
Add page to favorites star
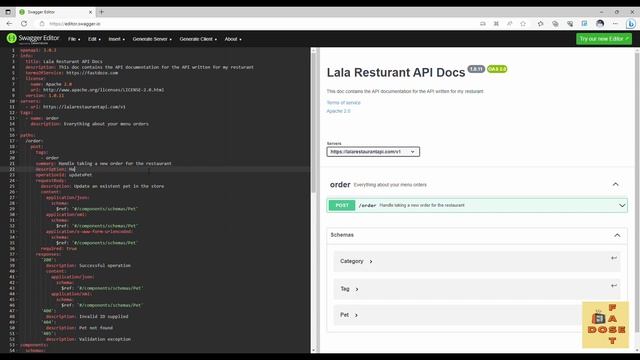point(523,24)
